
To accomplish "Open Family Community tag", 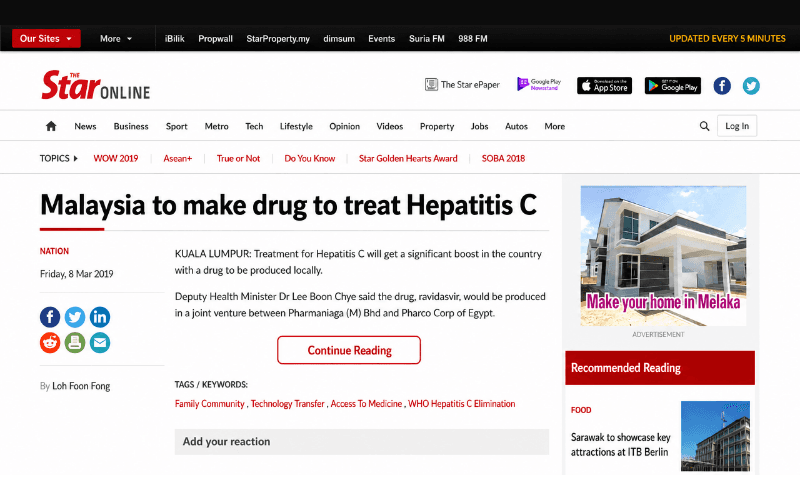I will coord(210,404).
